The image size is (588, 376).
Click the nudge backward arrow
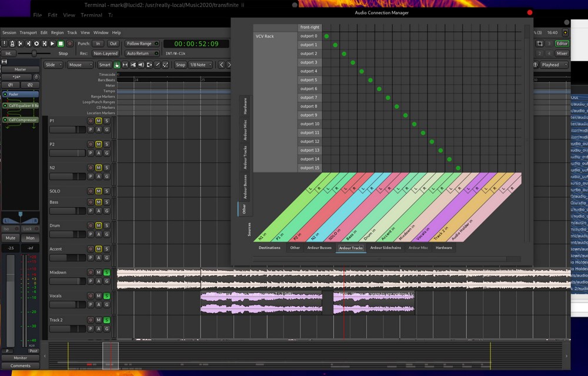[222, 65]
